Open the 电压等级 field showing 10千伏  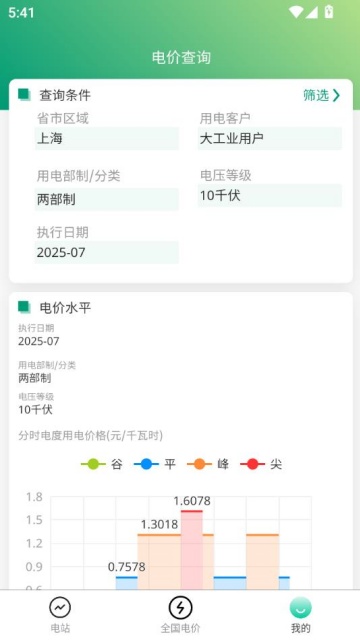coord(270,196)
